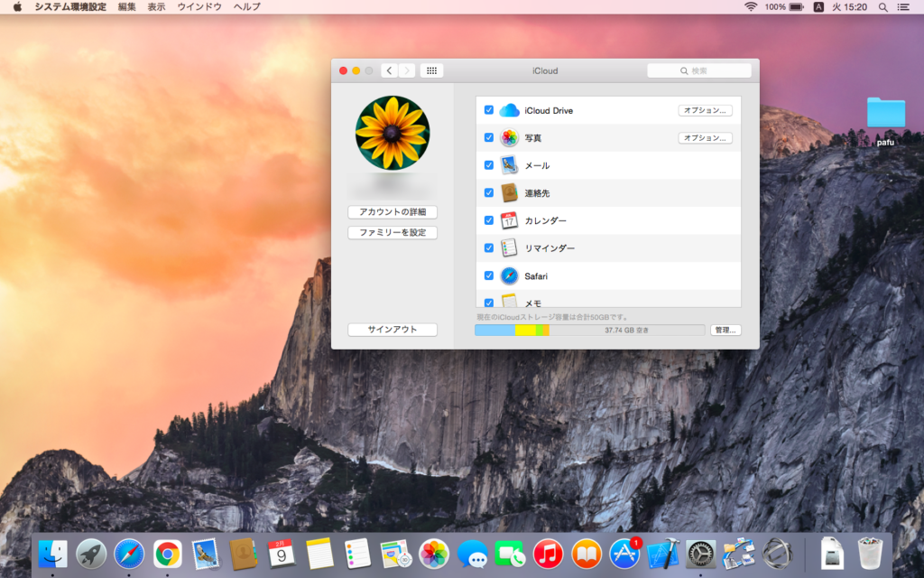The image size is (924, 578).
Task: Open Xcode hammer icon in Dock
Action: click(663, 554)
